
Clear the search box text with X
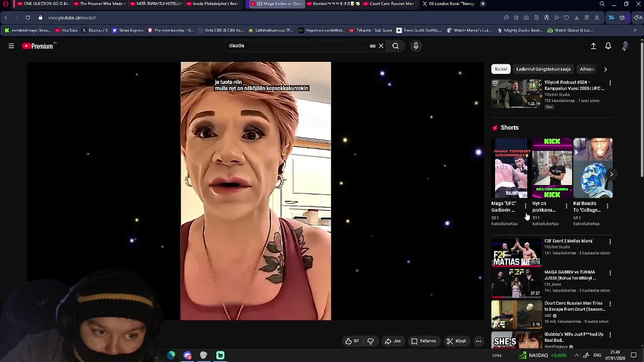point(381,46)
